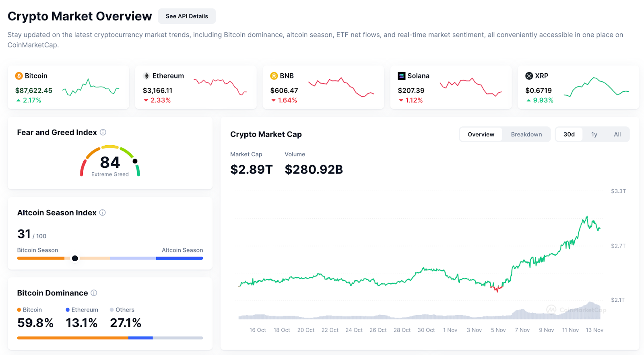
Task: Click the gray Others legend dot
Action: point(112,310)
